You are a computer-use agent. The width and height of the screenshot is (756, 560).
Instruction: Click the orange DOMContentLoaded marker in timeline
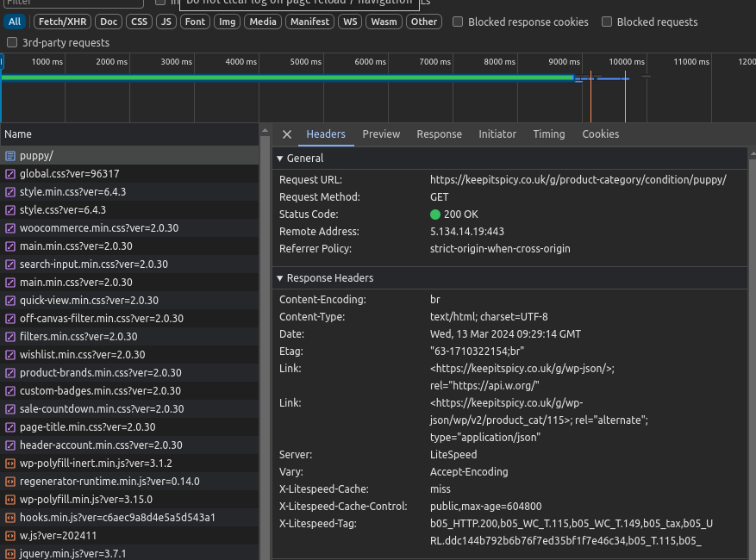pos(590,96)
